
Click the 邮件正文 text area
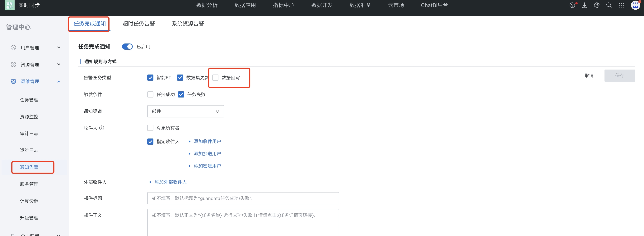[x=243, y=223]
